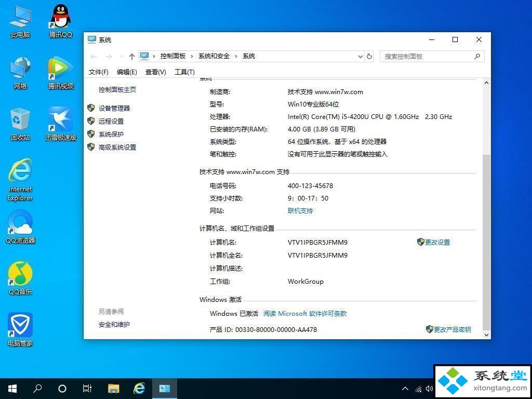532x399 pixels.
Task: Click the volume speaker tray icon
Action: pyautogui.click(x=429, y=389)
